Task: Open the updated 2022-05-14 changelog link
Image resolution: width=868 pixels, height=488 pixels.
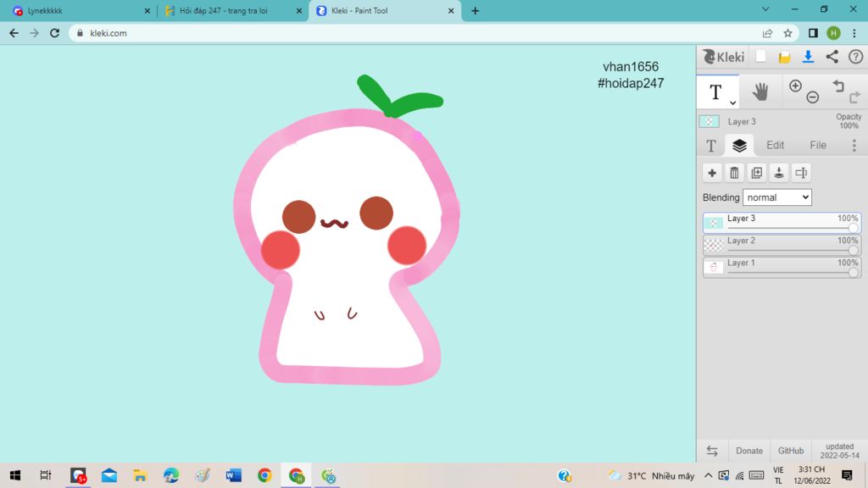Action: 840,451
